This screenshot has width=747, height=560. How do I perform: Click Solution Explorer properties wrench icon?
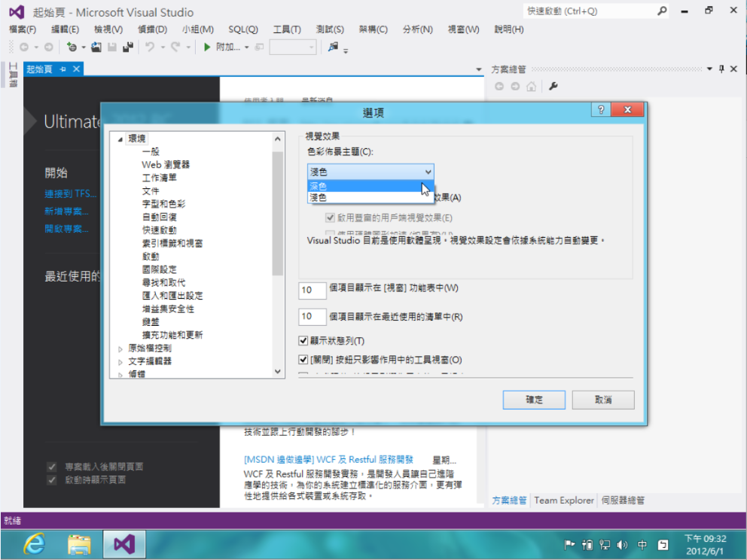(x=553, y=87)
